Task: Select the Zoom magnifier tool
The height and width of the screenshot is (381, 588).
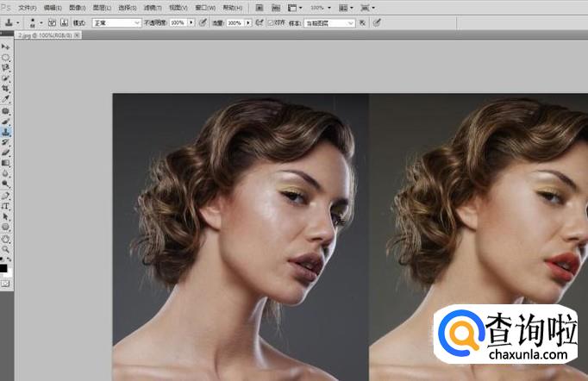Action: click(5, 248)
